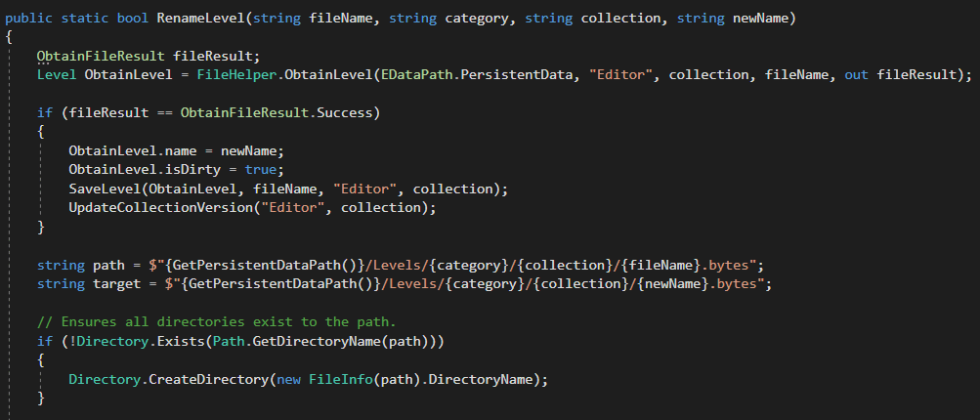Click the green Ensures all directories comment
The width and height of the screenshot is (980, 420).
point(217,322)
